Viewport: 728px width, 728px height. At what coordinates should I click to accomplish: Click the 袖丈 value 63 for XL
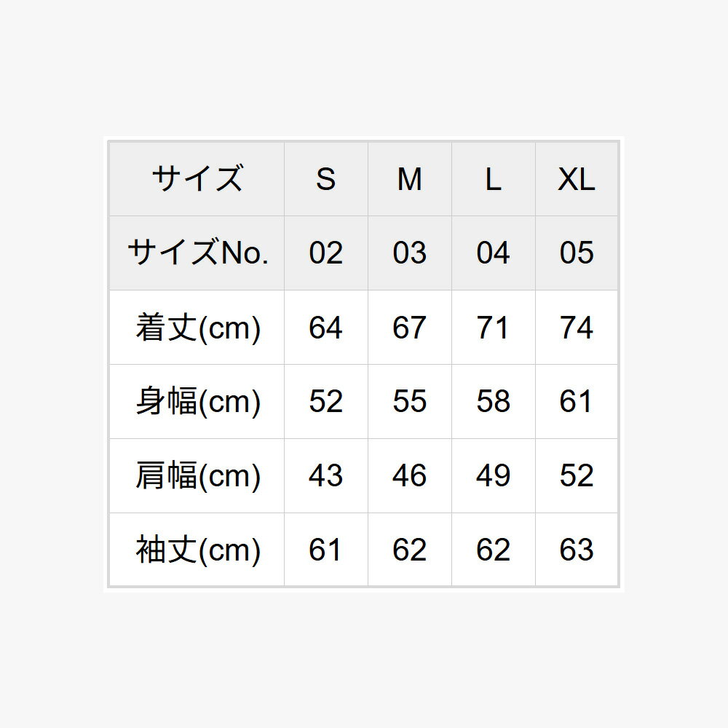coord(577,550)
